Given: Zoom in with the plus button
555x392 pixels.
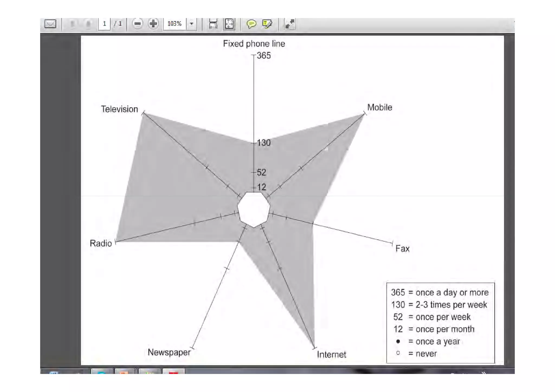Looking at the screenshot, I should (153, 24).
